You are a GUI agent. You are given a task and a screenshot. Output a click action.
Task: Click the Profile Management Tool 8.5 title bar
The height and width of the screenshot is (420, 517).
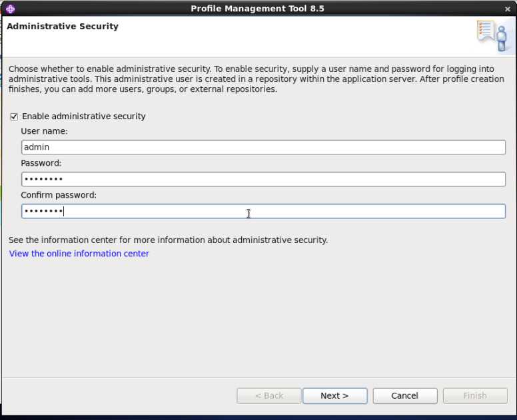[x=258, y=9]
